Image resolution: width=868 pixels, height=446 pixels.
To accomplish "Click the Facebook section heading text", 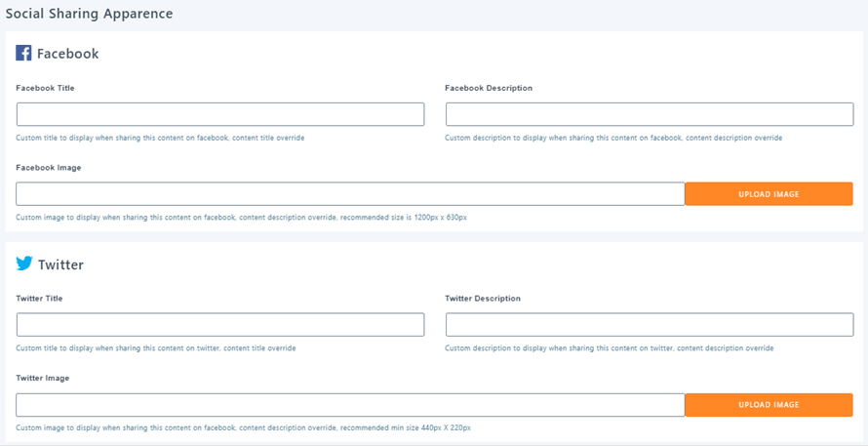I will pos(67,54).
